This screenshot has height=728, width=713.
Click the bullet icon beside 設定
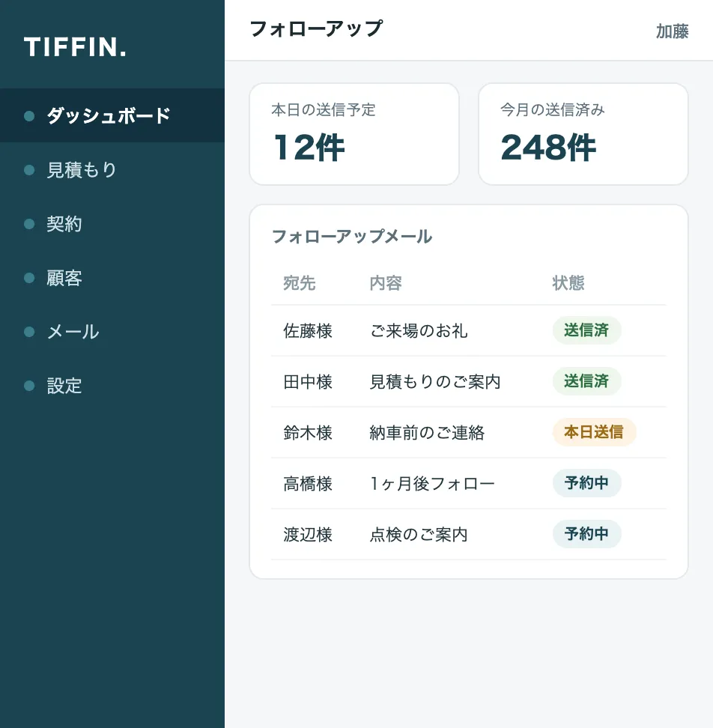point(29,386)
